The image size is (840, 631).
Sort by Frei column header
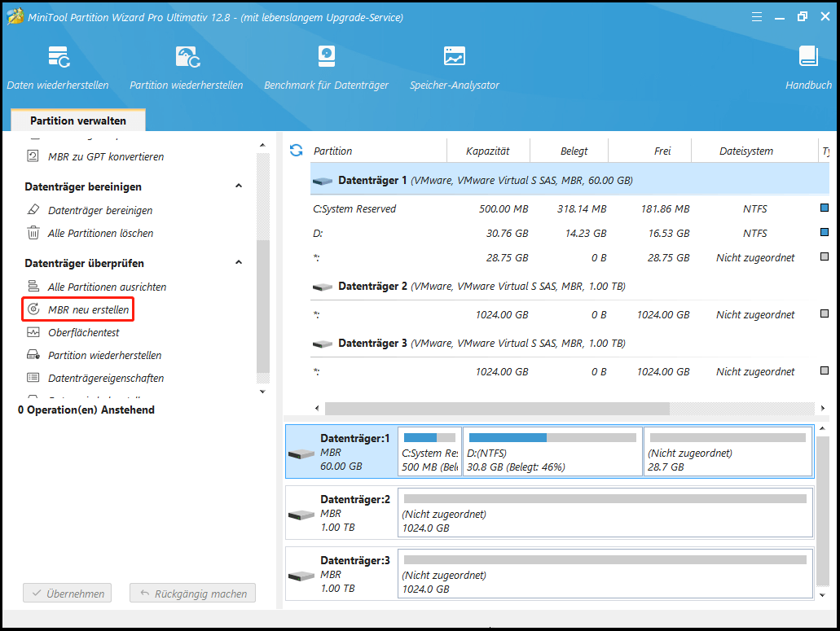[x=650, y=151]
